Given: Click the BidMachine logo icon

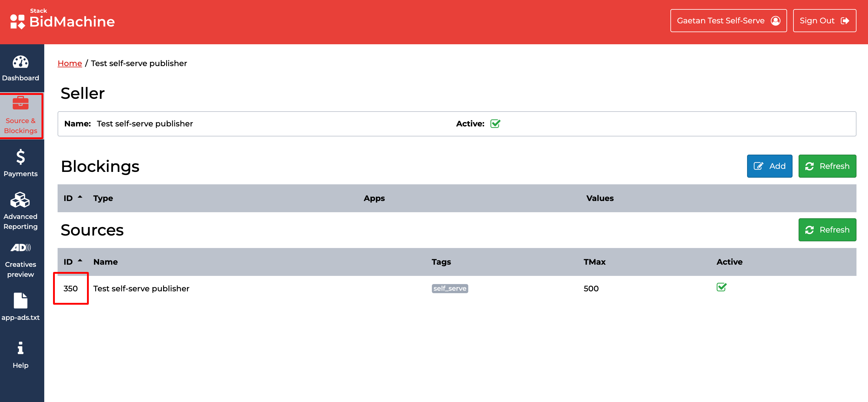Looking at the screenshot, I should tap(18, 22).
